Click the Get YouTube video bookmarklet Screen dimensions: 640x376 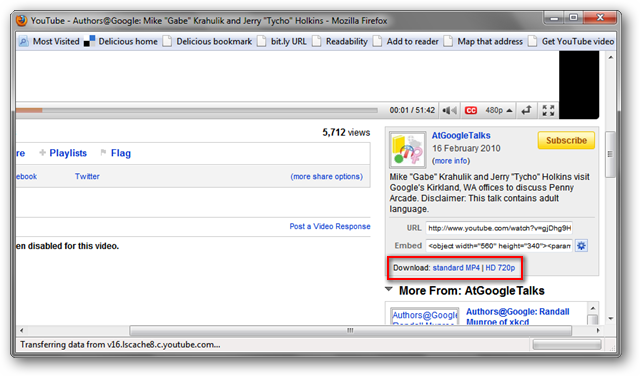[x=571, y=41]
